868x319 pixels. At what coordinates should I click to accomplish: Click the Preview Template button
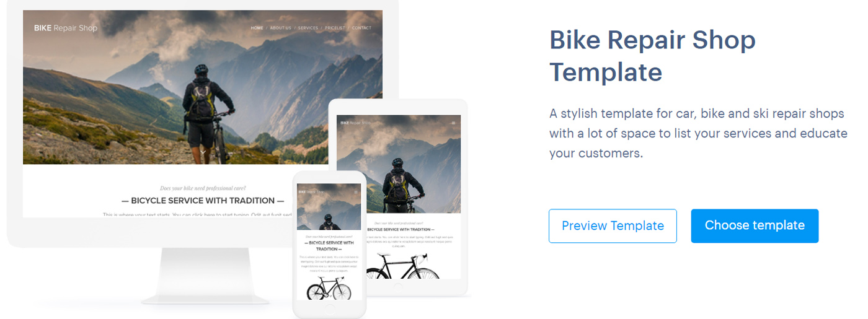click(x=613, y=226)
